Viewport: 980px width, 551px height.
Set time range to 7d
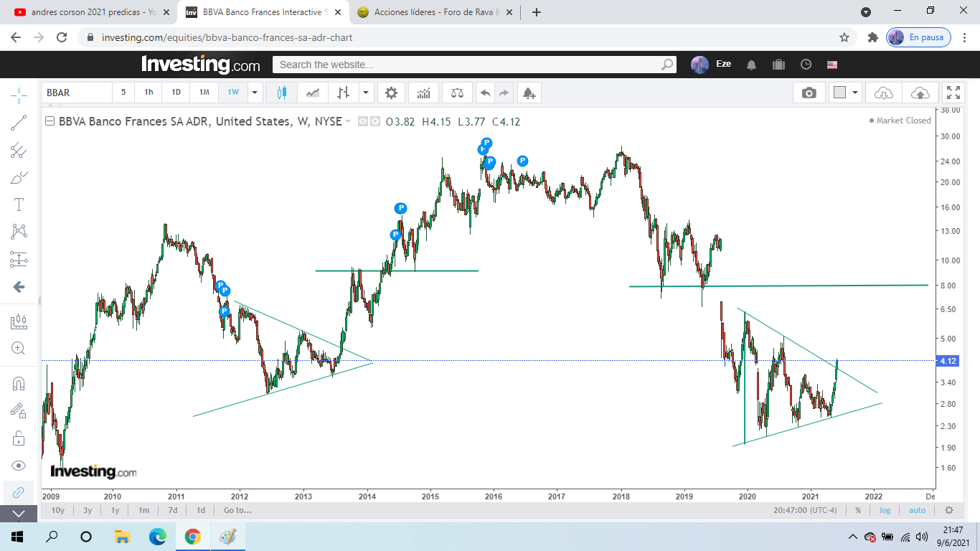coord(173,510)
